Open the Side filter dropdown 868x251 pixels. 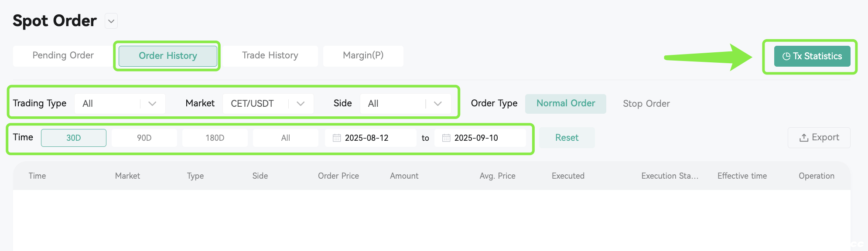(x=406, y=104)
